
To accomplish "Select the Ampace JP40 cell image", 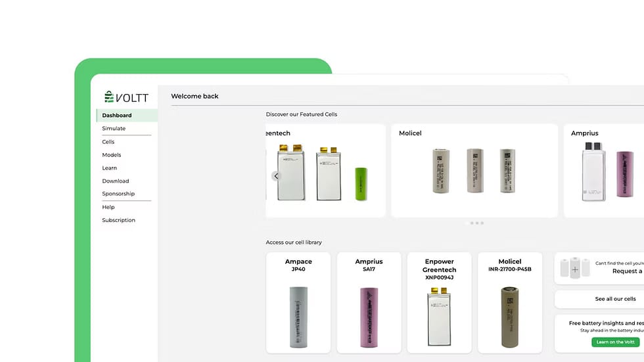I will click(299, 317).
